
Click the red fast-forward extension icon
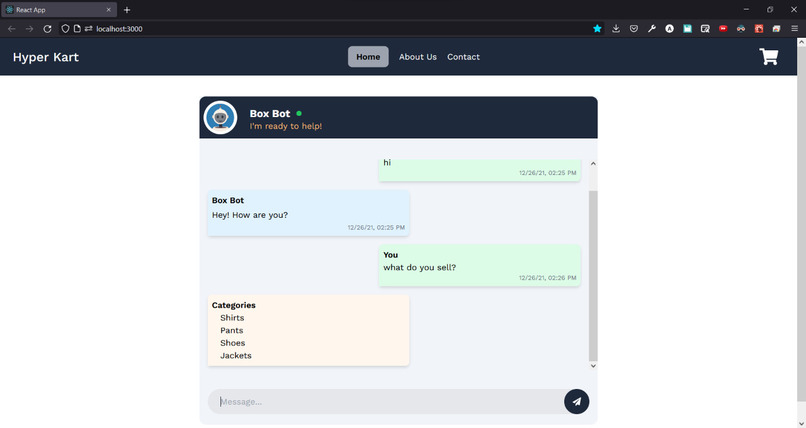pyautogui.click(x=723, y=29)
